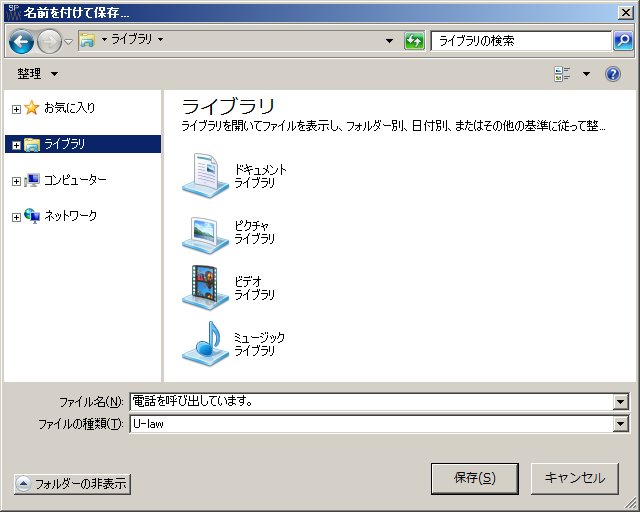Click the 保存(S) button

click(x=474, y=478)
